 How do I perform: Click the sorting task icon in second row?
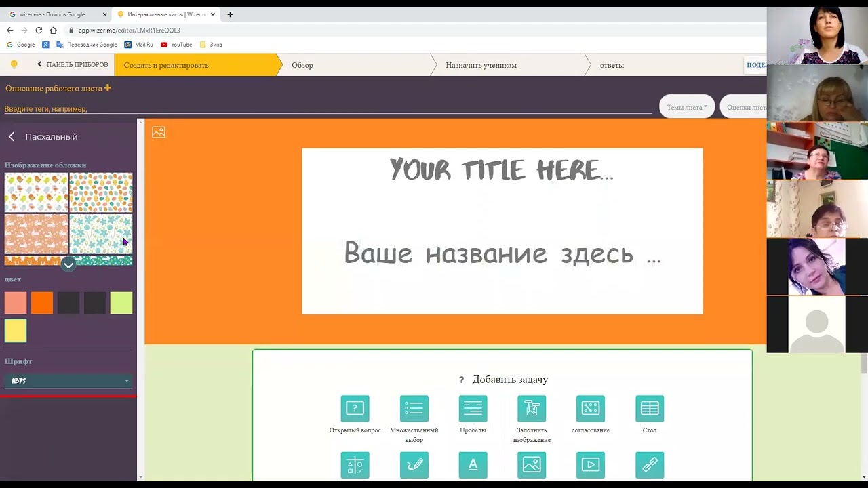click(355, 465)
